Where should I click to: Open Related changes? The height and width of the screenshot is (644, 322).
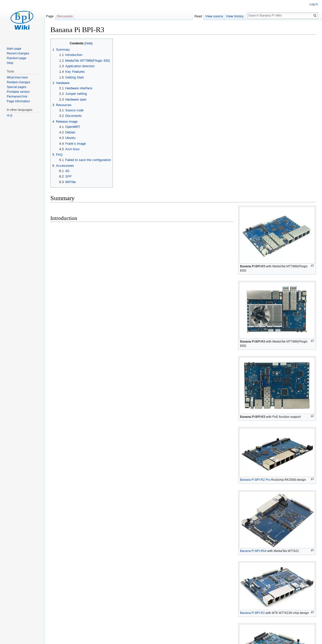[x=18, y=82]
